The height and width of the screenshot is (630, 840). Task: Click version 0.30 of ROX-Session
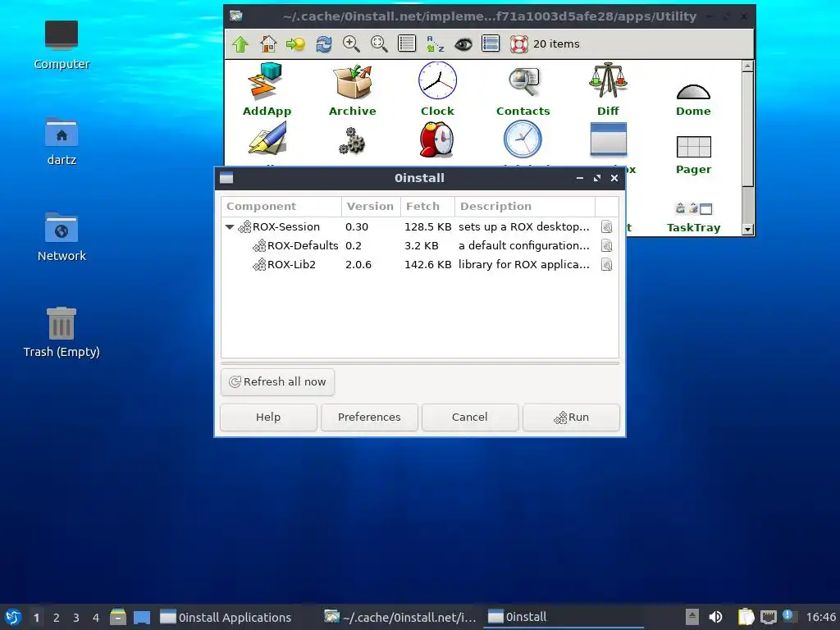(357, 227)
